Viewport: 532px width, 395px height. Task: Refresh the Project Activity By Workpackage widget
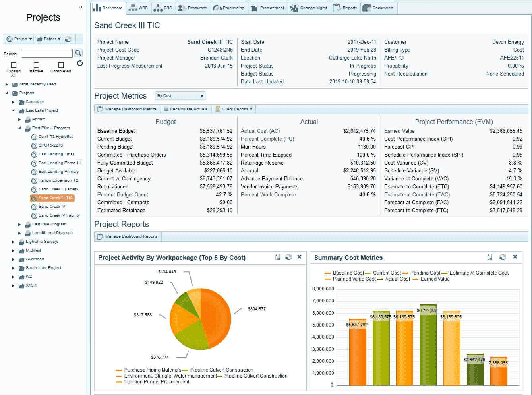(x=288, y=257)
